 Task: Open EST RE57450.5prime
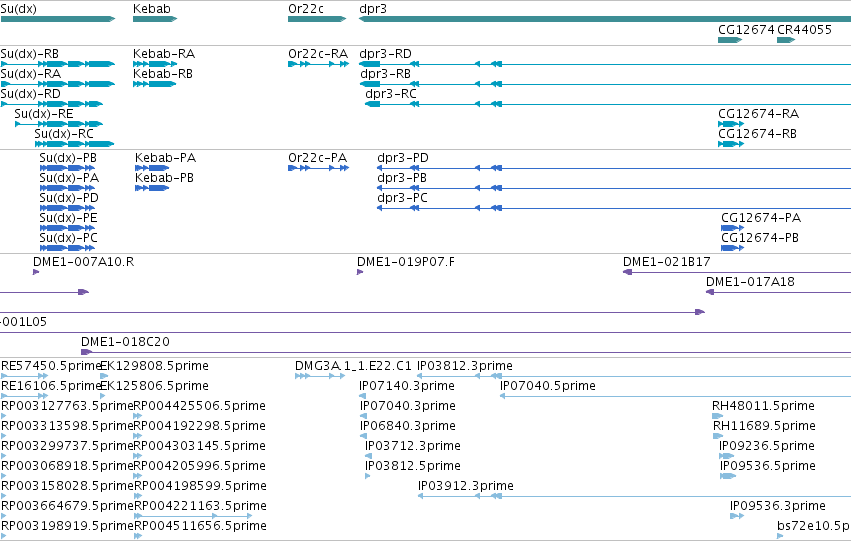(x=24, y=376)
